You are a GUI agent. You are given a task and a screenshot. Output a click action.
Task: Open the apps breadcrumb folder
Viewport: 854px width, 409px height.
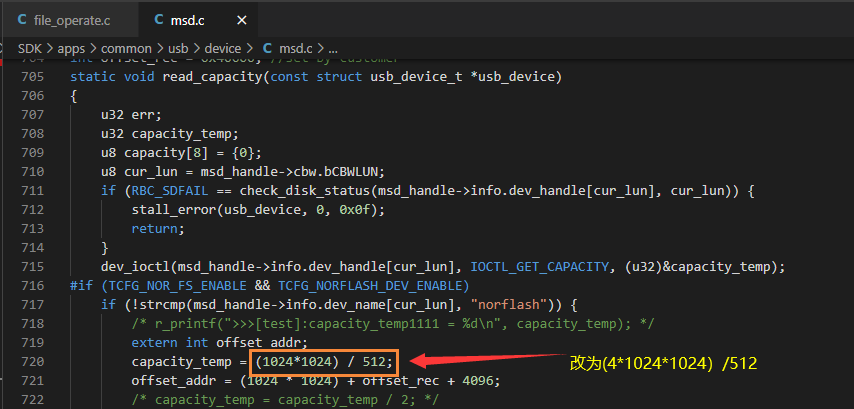tap(71, 48)
